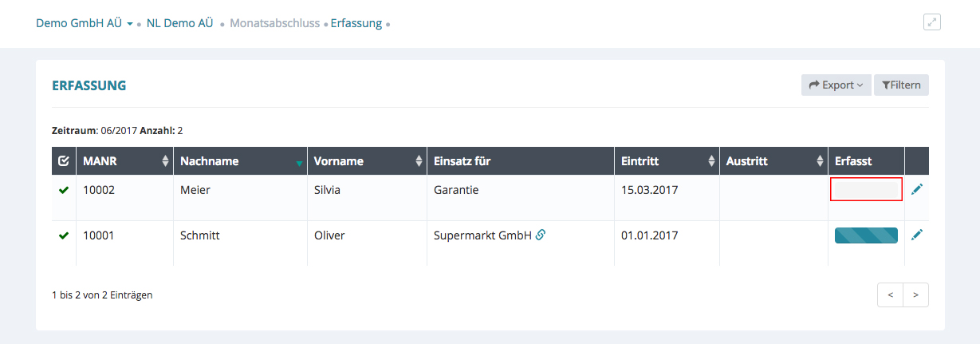Toggle fullscreen with the expand icon
Image resolution: width=980 pixels, height=344 pixels.
coord(931,22)
